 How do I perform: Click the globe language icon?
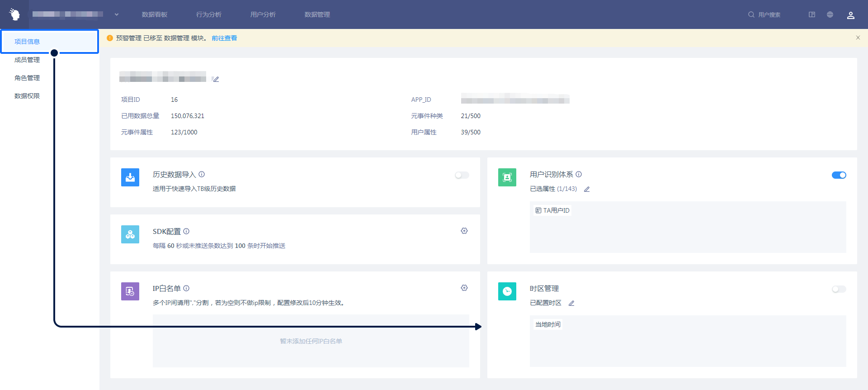(830, 14)
